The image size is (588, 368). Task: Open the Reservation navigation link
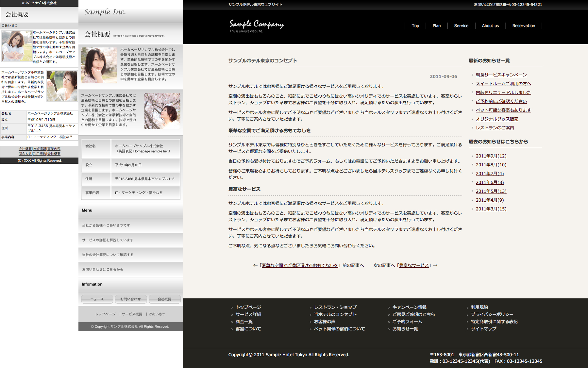[523, 26]
